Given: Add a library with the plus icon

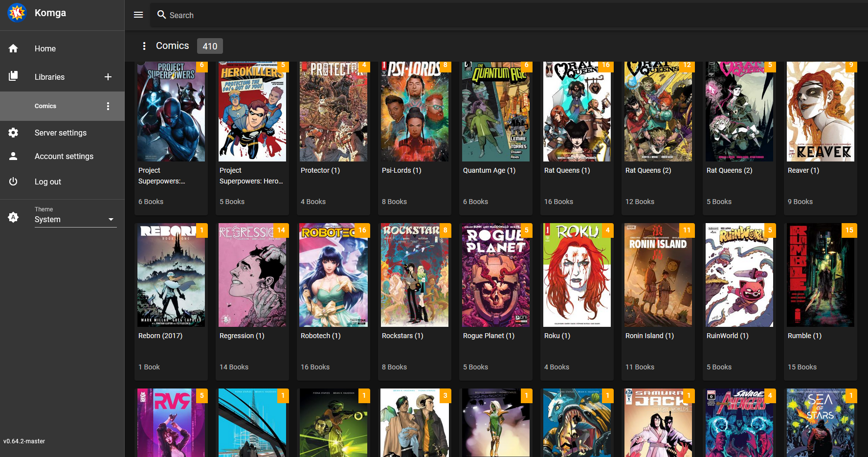Looking at the screenshot, I should [x=108, y=77].
